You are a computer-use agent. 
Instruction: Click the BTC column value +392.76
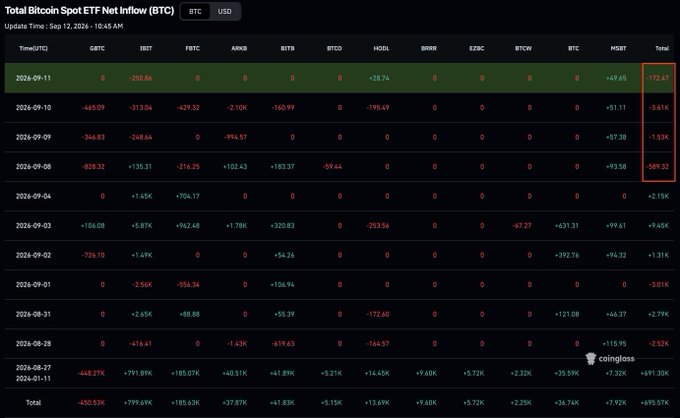(567, 255)
